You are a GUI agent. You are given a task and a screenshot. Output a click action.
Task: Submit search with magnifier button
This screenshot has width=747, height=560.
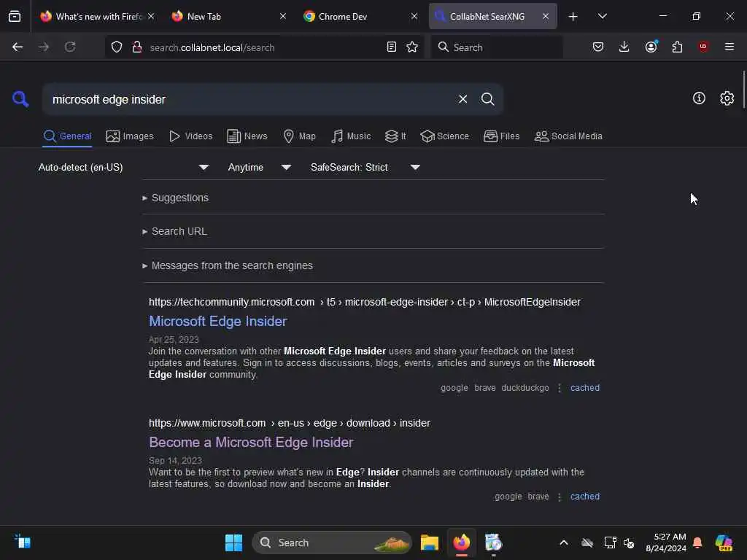(487, 99)
